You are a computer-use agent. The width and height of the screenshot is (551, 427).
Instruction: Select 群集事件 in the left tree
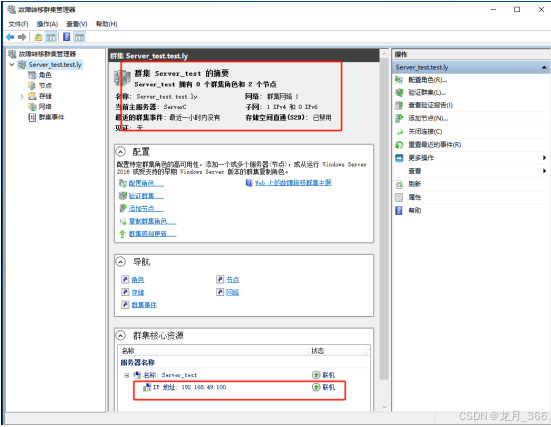coord(51,117)
